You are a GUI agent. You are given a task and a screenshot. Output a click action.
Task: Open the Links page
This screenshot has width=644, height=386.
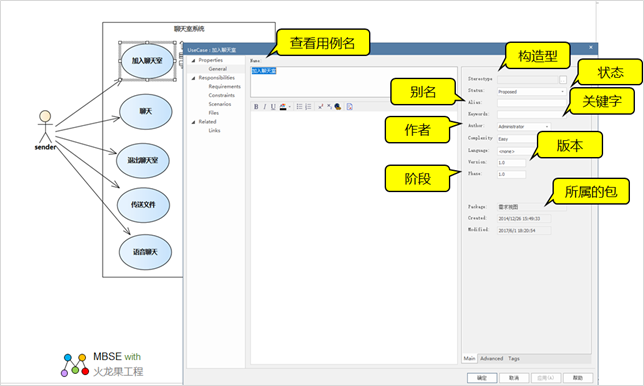click(x=214, y=131)
